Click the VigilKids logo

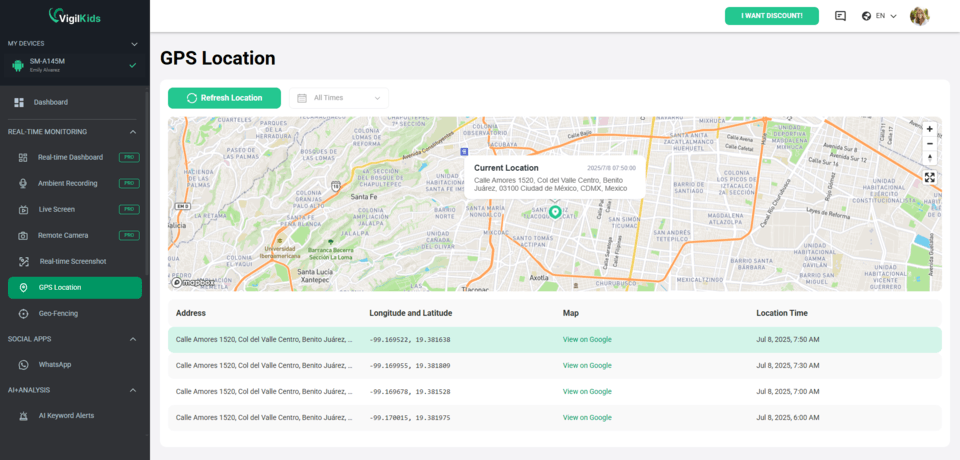(x=75, y=17)
